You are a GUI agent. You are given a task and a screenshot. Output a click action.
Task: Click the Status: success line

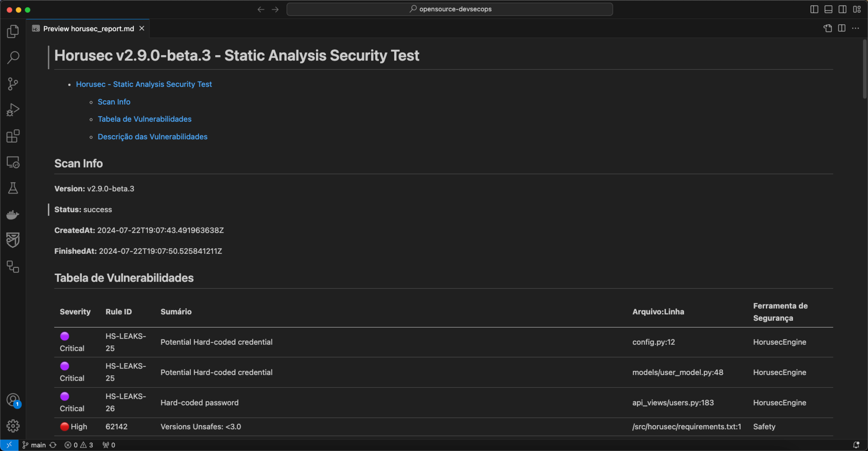coord(83,210)
